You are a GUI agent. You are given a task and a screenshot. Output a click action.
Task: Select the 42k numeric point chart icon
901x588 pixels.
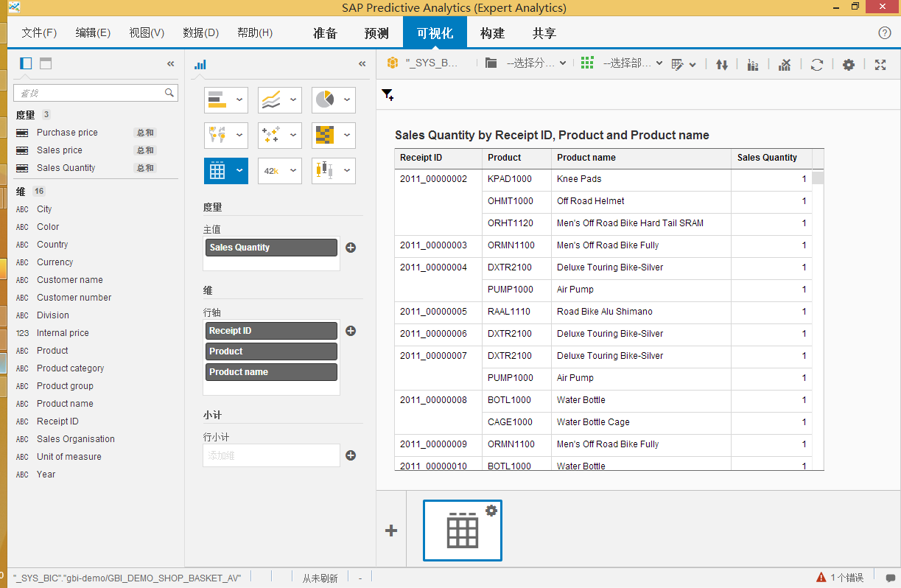[x=271, y=171]
